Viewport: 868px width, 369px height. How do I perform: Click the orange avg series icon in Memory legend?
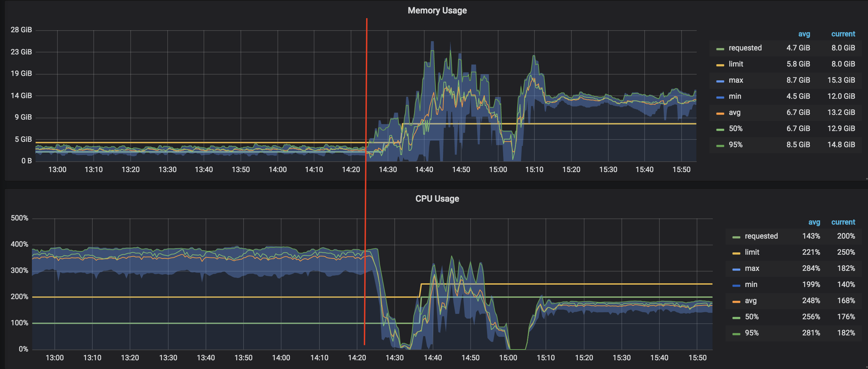point(720,112)
